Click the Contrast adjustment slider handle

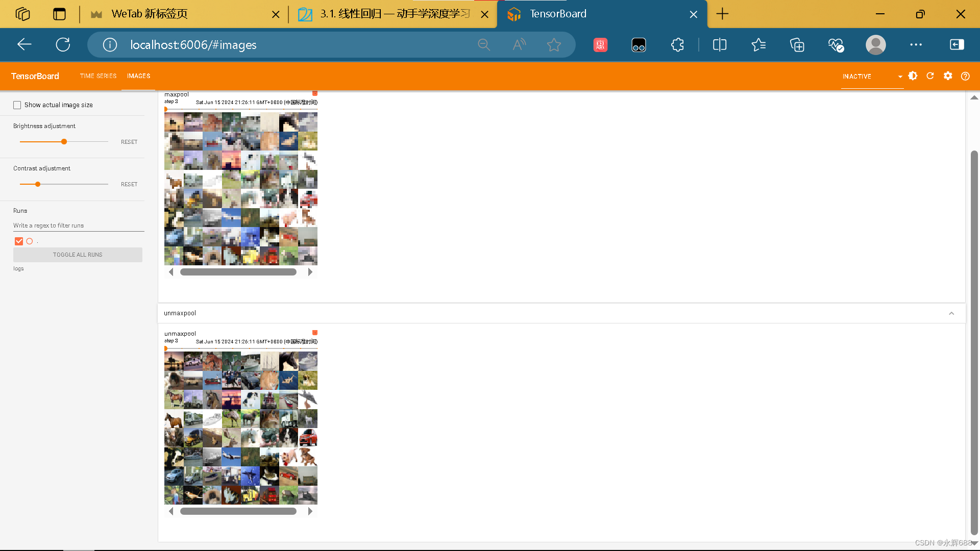point(38,184)
